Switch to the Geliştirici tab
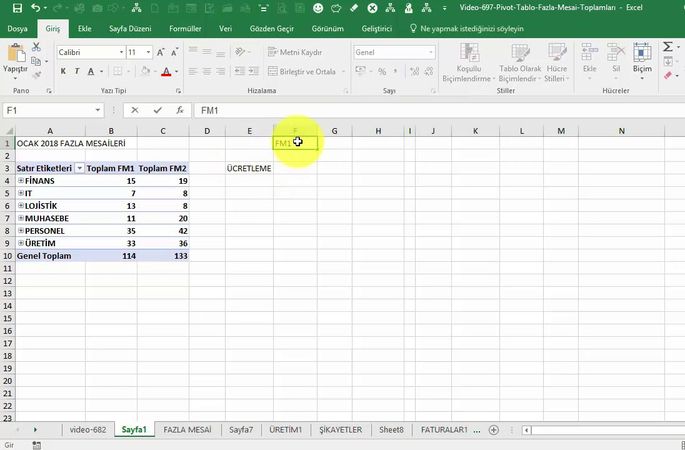The width and height of the screenshot is (685, 450). pyautogui.click(x=377, y=29)
